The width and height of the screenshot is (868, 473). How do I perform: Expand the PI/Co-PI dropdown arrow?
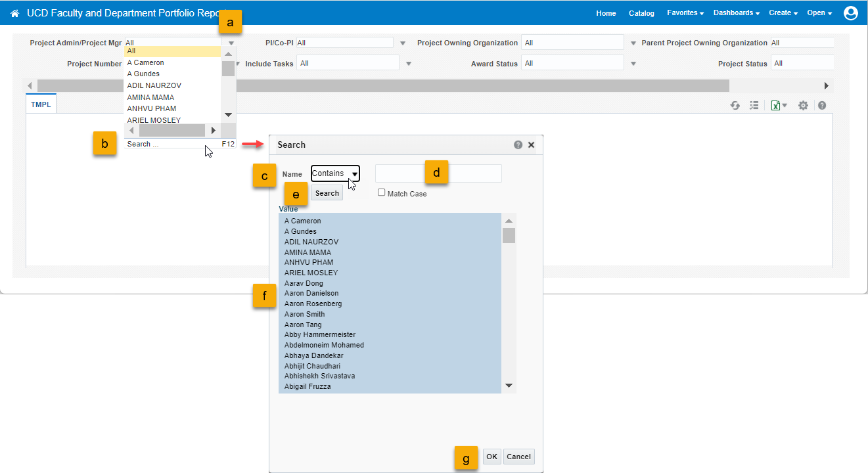[x=403, y=43]
